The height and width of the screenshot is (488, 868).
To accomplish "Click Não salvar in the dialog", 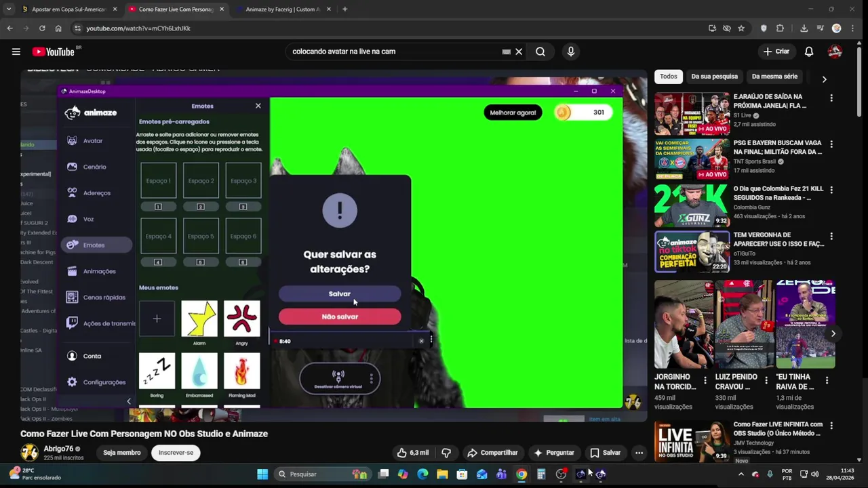I will (340, 317).
